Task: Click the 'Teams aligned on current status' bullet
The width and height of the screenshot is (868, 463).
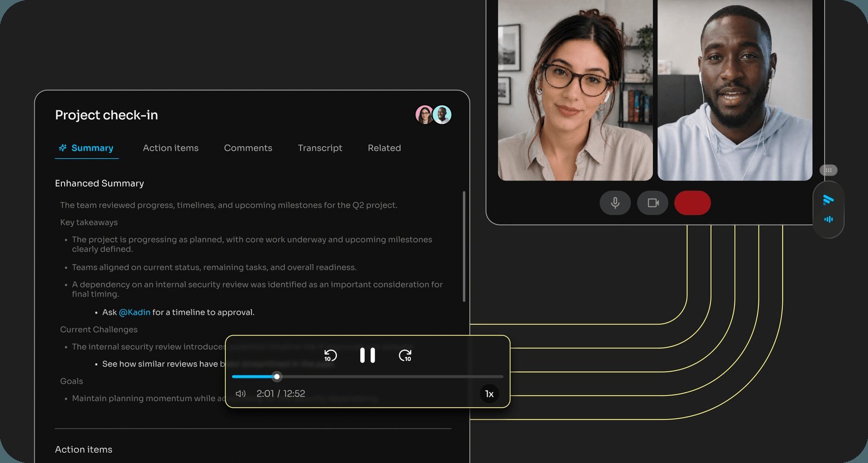Action: [x=214, y=267]
